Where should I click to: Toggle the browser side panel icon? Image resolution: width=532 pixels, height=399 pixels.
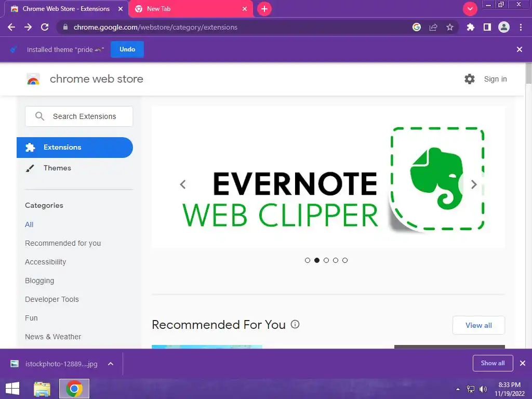(x=487, y=27)
